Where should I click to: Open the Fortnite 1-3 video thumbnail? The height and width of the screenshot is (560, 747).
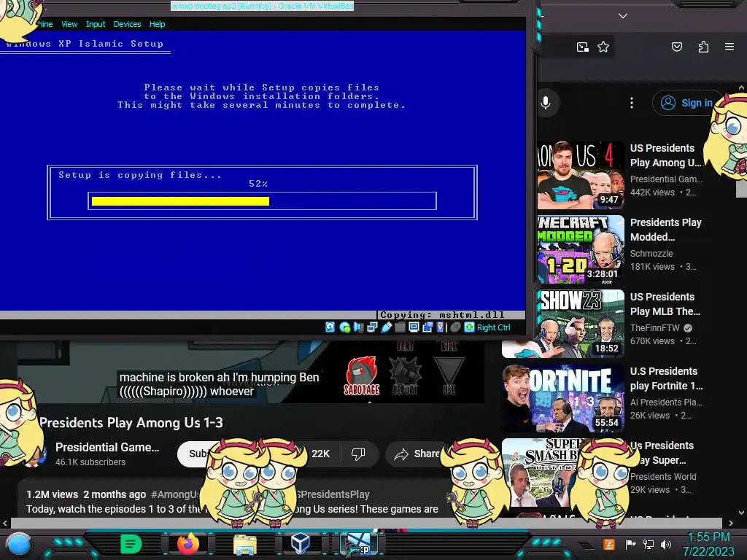coord(562,397)
